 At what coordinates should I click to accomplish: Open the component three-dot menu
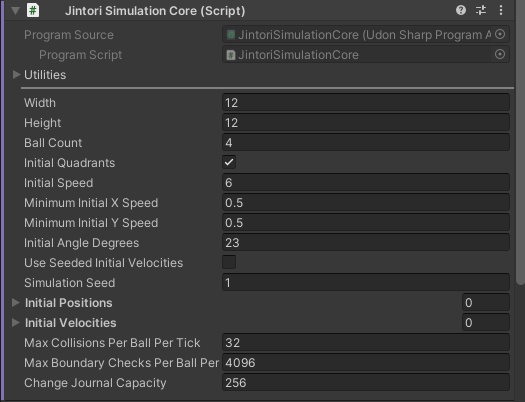click(501, 10)
